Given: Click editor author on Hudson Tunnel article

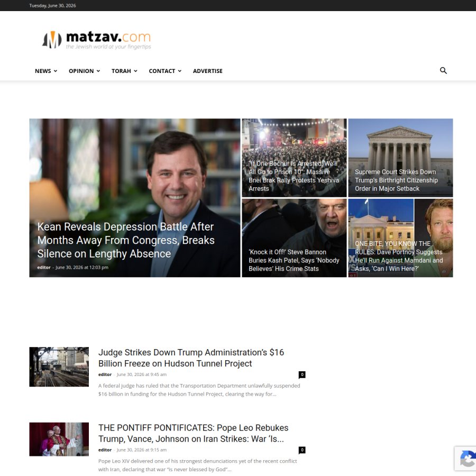Looking at the screenshot, I should [x=105, y=374].
